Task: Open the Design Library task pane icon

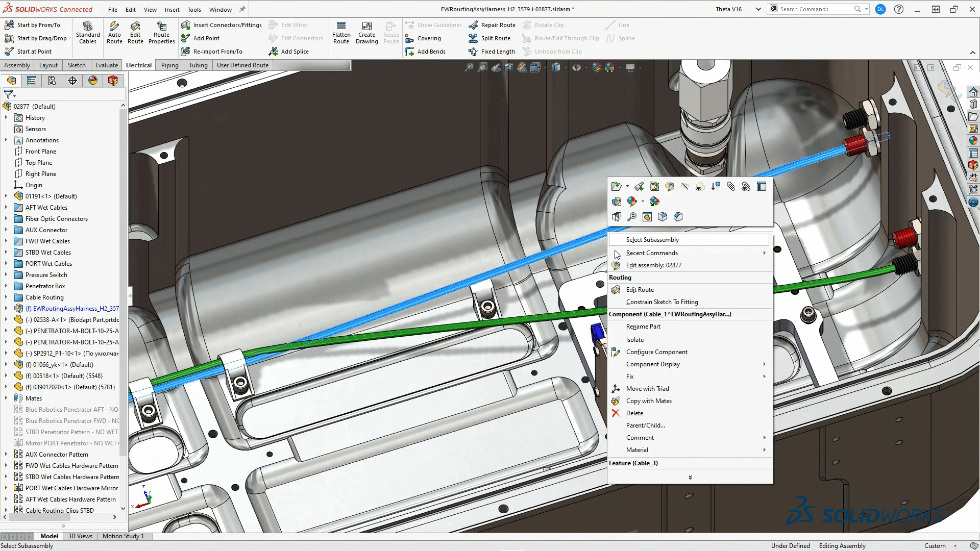Action: (973, 104)
